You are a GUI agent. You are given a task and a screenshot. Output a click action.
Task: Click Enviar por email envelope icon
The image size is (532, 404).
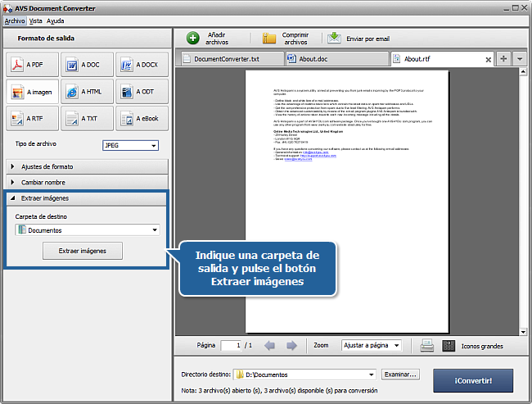(334, 38)
